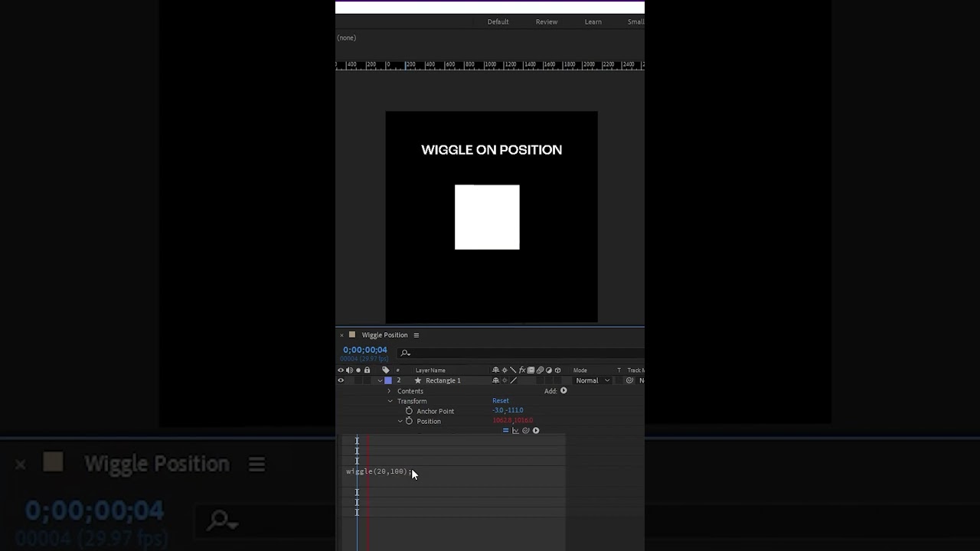Viewport: 980px width, 551px height.
Task: Open the Wiggle Position panel menu
Action: [416, 335]
